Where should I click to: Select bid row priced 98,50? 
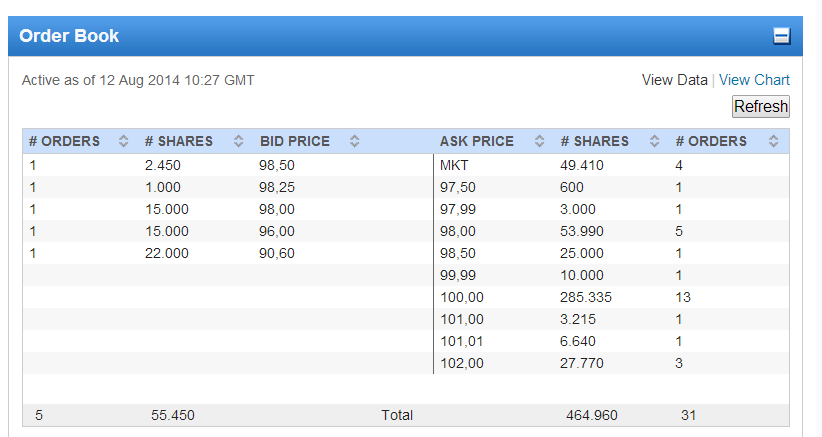(276, 165)
